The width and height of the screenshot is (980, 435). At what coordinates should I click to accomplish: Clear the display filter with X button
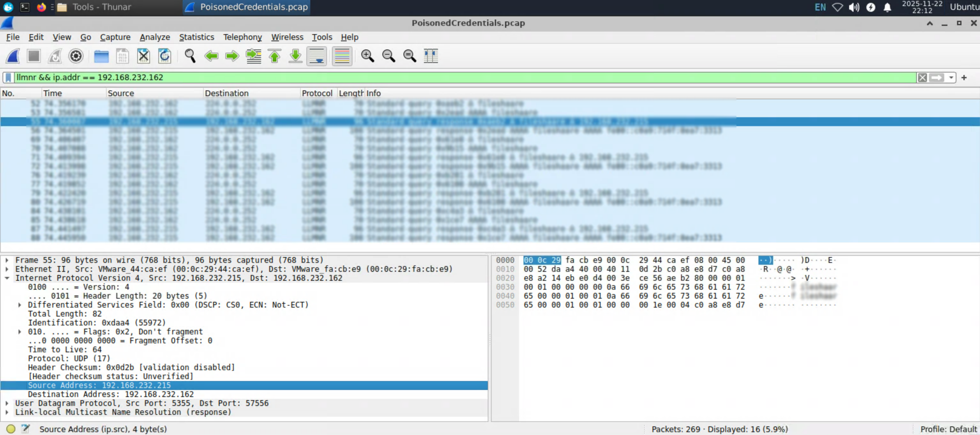(x=922, y=77)
